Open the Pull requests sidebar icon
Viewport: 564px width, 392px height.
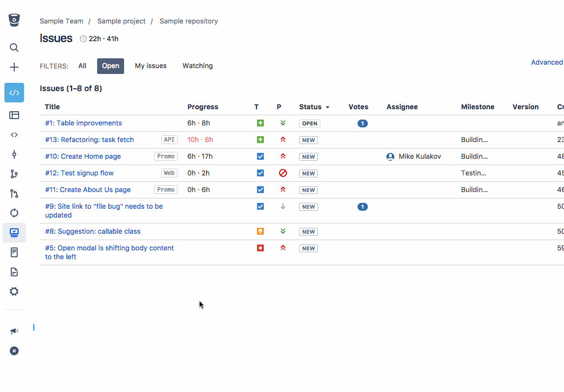tap(14, 194)
